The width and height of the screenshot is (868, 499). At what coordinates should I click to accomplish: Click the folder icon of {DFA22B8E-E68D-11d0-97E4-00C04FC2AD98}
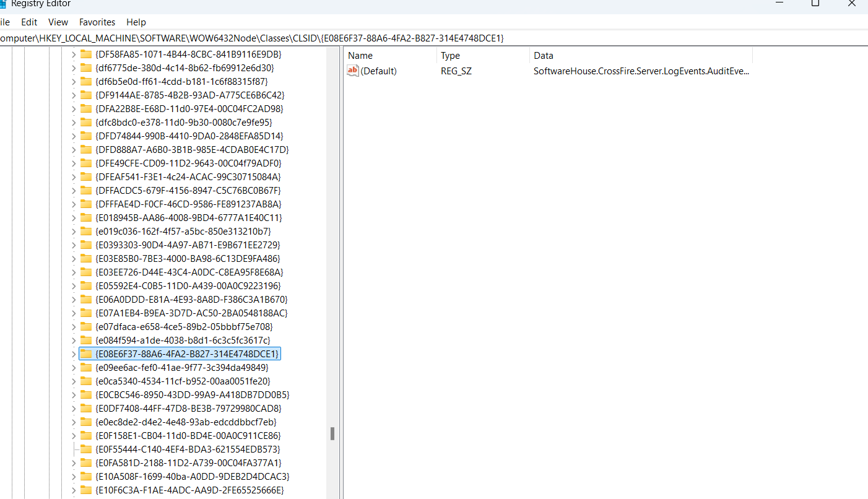click(x=86, y=109)
